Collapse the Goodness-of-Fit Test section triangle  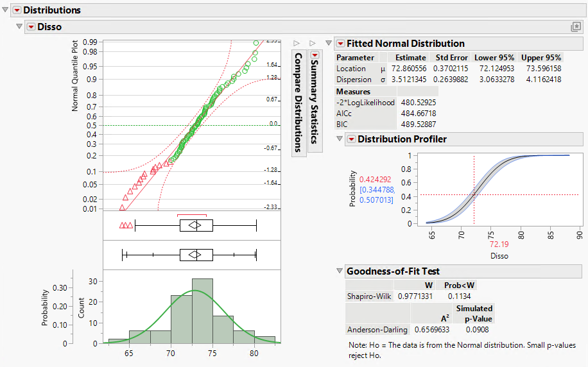point(340,271)
